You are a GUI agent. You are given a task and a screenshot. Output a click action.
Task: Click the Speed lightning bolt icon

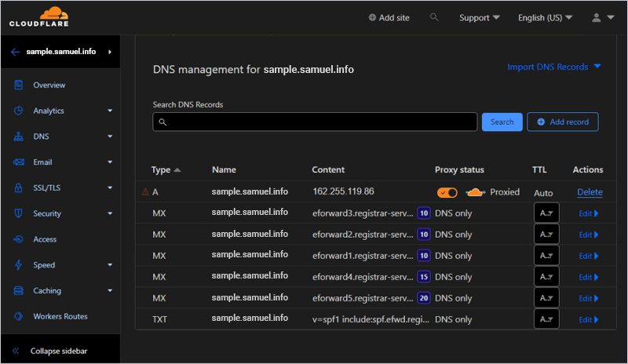18,264
